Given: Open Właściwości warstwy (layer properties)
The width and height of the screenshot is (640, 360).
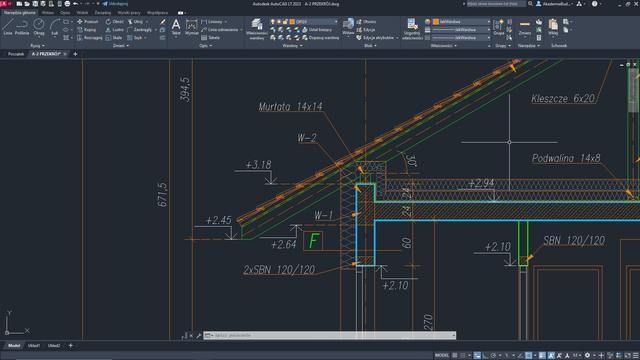Looking at the screenshot, I should pyautogui.click(x=257, y=29).
